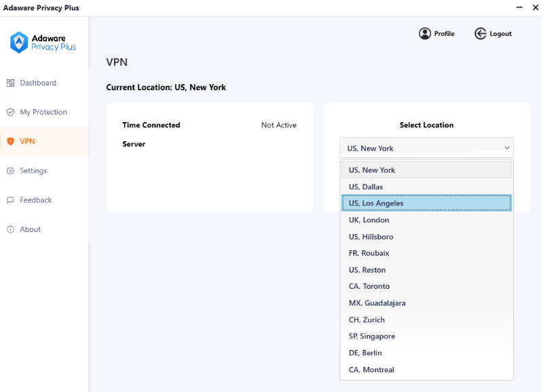Viewport: 541px width, 392px height.
Task: Go to My Protection page
Action: (45, 112)
